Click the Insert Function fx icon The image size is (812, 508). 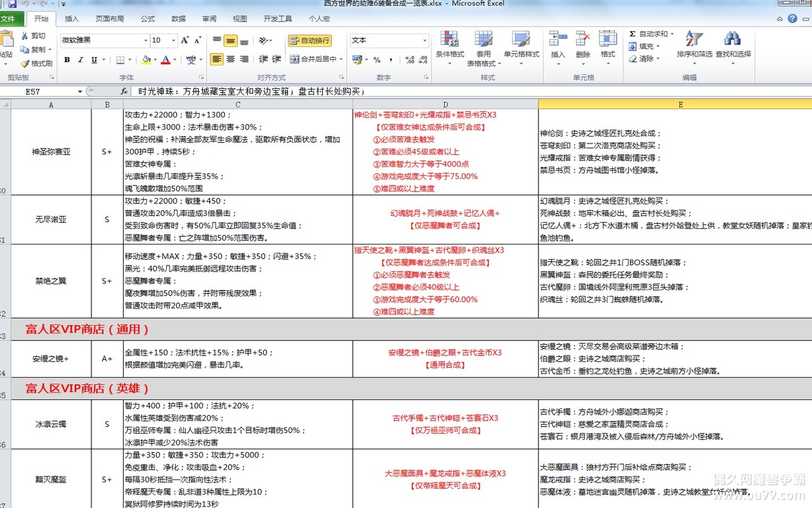pos(124,91)
